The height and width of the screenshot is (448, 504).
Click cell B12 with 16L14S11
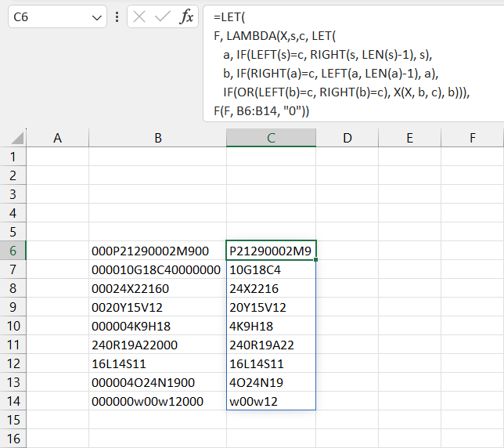click(158, 363)
